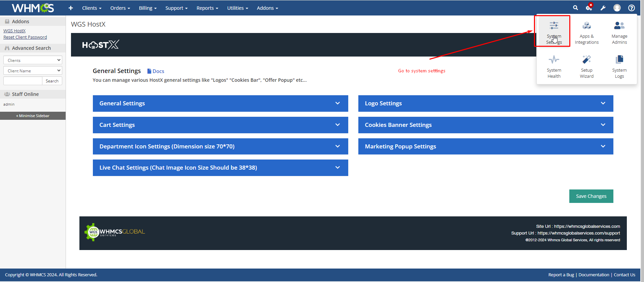Click the Save Changes button

pos(591,196)
